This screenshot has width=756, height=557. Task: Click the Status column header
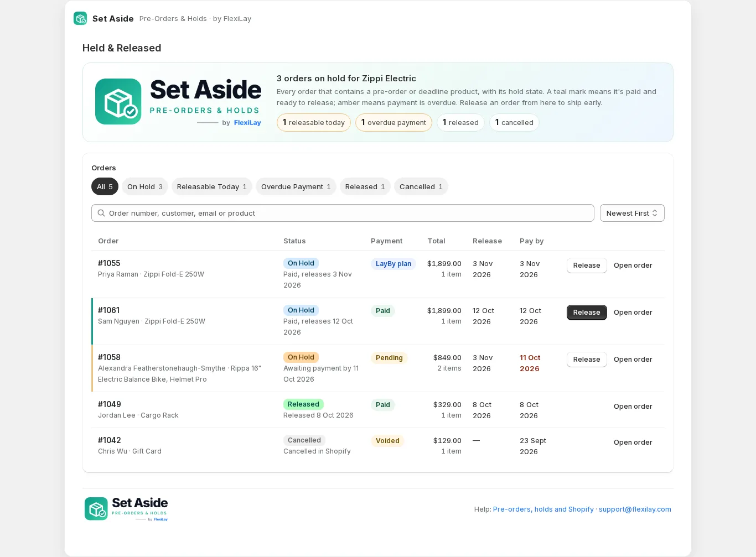(294, 241)
